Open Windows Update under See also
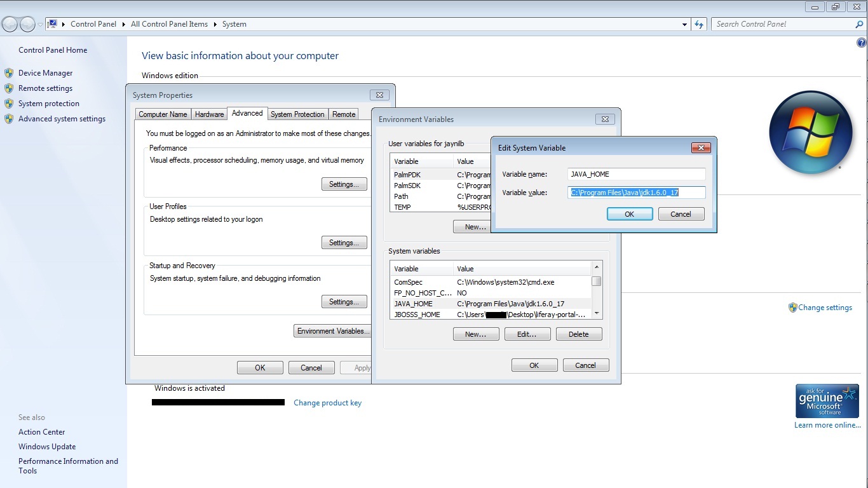 47,447
